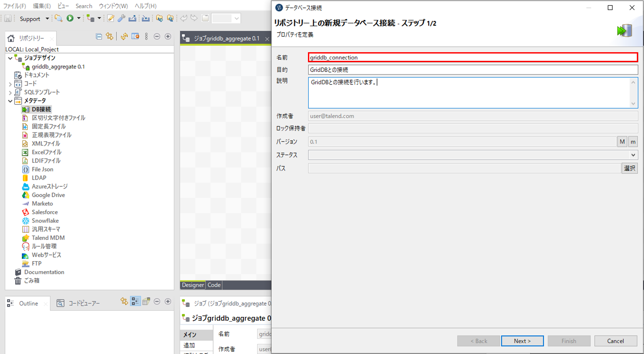Screen dimensions: 644x354
Task: Select the Salesforce metadata item
Action: point(44,212)
